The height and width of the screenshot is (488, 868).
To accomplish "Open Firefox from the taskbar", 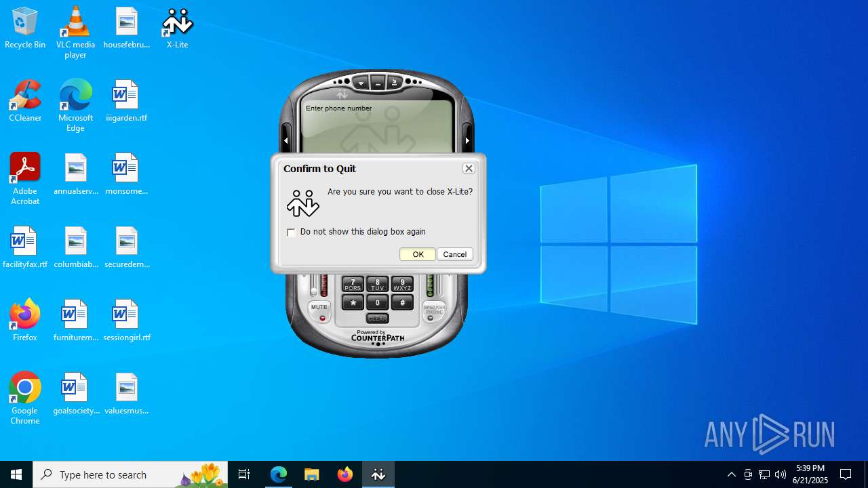I will [345, 474].
